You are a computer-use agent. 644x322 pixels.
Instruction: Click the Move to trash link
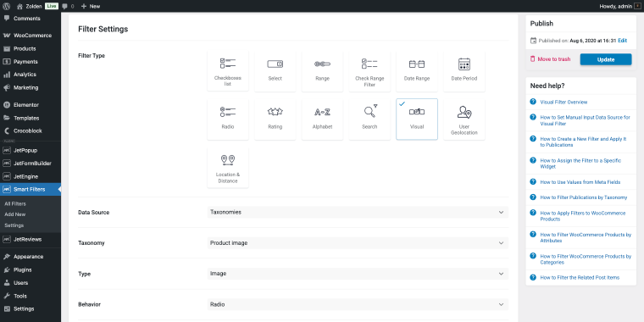[553, 59]
